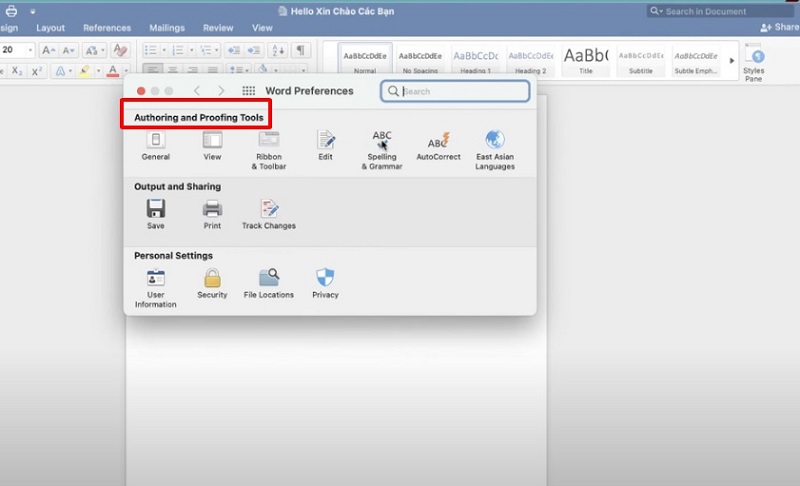Align text left
Image resolution: width=800 pixels, height=486 pixels.
point(153,70)
